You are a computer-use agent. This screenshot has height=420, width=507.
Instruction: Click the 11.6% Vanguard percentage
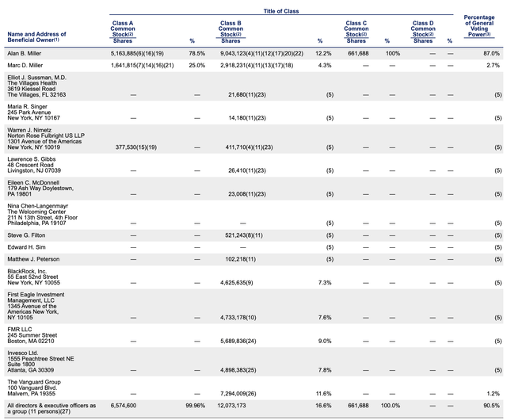click(x=324, y=394)
